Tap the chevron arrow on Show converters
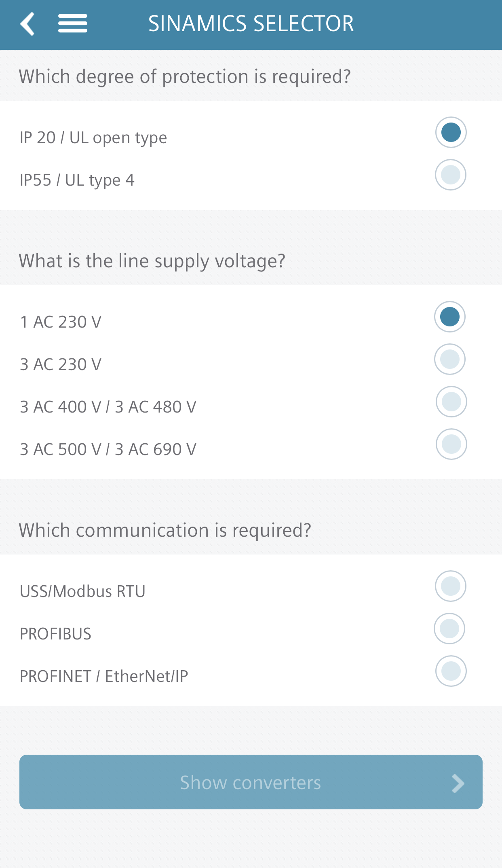 (x=458, y=783)
